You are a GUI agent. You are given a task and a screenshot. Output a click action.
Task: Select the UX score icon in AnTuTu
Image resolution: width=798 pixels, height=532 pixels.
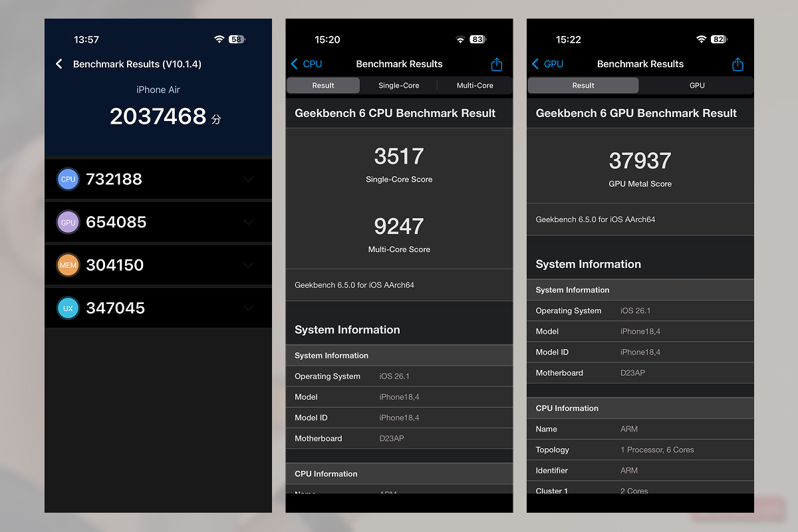[x=68, y=307]
